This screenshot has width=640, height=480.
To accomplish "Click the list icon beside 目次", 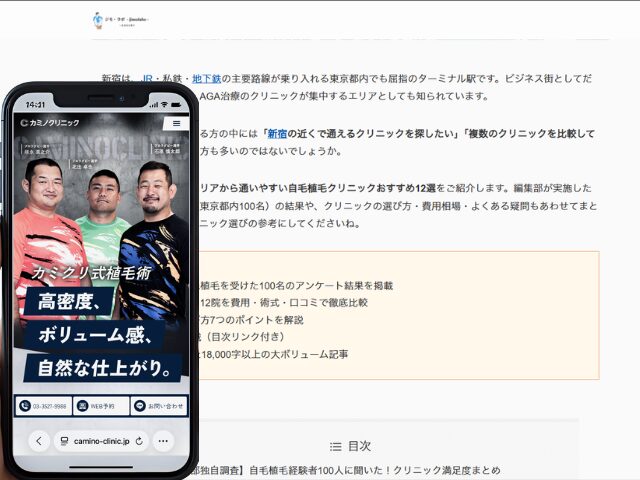I will 336,447.
